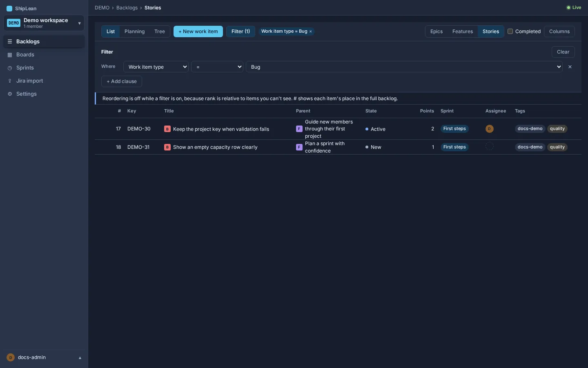The height and width of the screenshot is (368, 588).
Task: Click the assignee avatar on DEMO-30
Action: [x=490, y=129]
